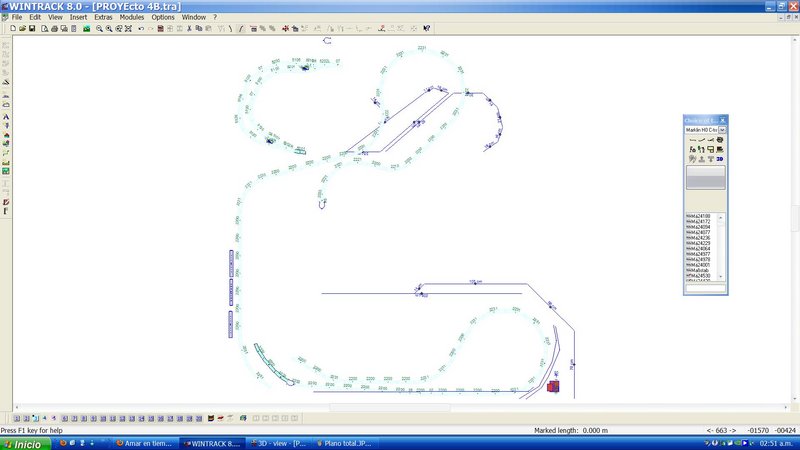This screenshot has width=800, height=450.
Task: Click the context Help arrow icon
Action: pyautogui.click(x=427, y=29)
